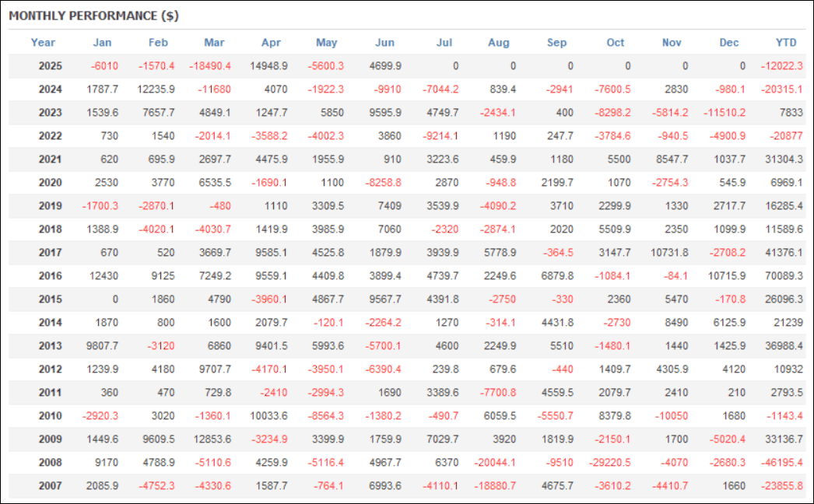Click the Apr column header
This screenshot has width=814, height=504.
point(271,43)
